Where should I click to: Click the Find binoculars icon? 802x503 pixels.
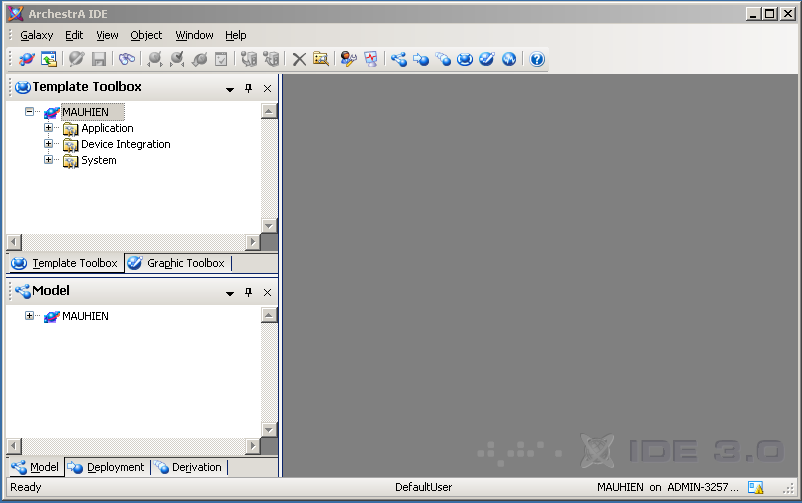pyautogui.click(x=127, y=59)
